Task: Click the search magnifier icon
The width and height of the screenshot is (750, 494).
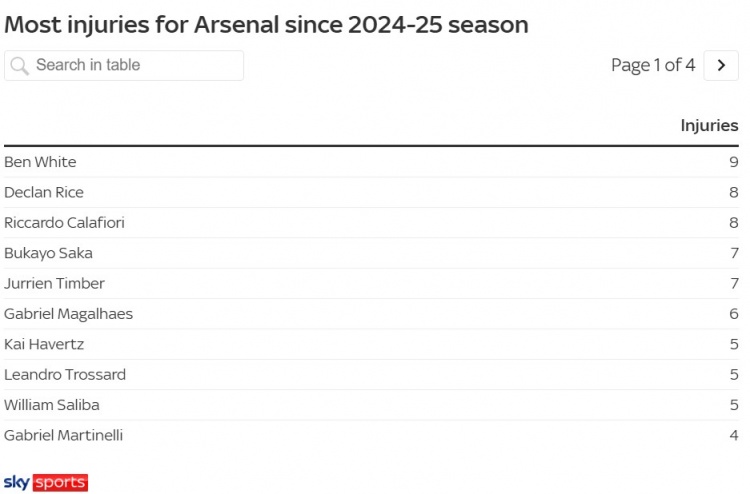Action: [x=19, y=66]
